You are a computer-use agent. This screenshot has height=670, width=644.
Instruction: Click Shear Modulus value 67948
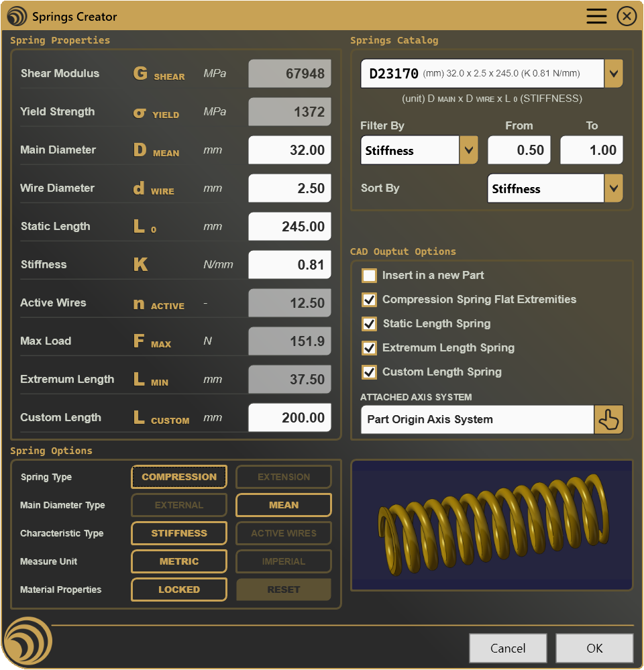click(x=290, y=74)
